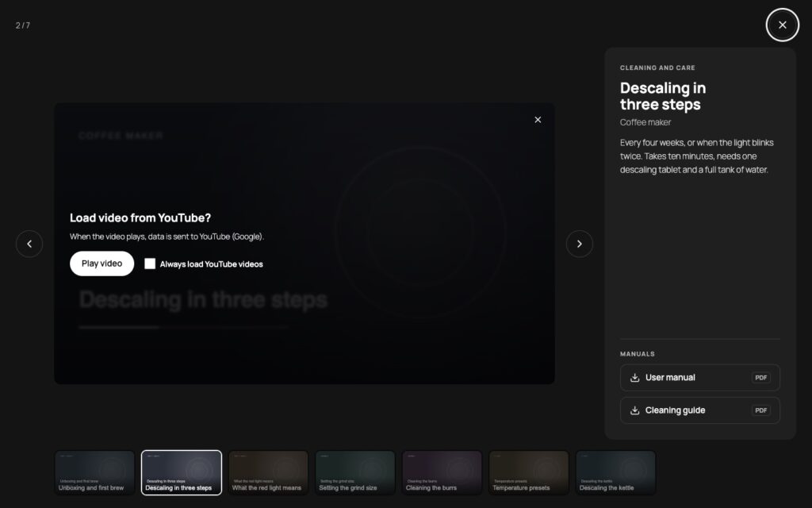Select the Descaling in three steps thumbnail

(182, 472)
